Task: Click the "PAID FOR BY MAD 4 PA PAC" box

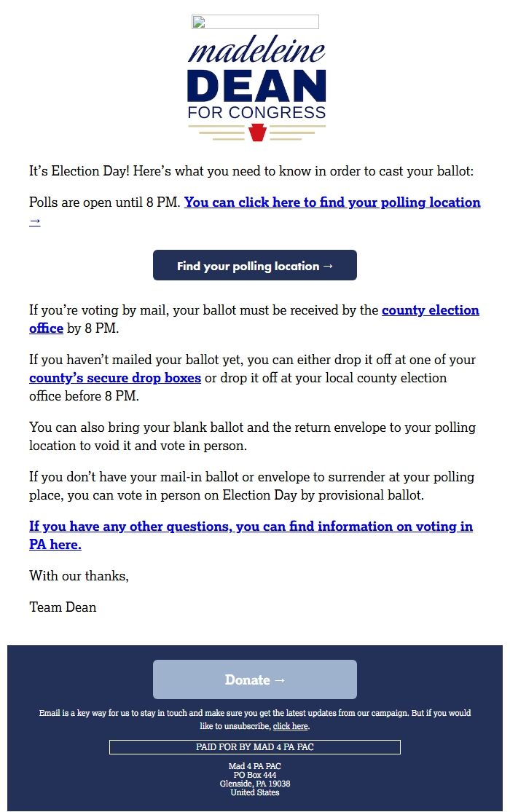Action: click(254, 746)
